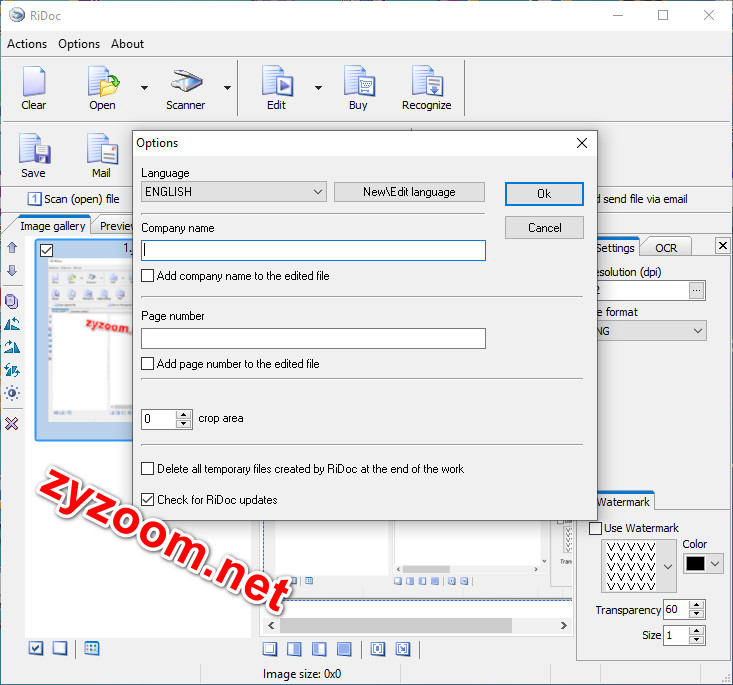Click the fourth filled layout icon below preview
This screenshot has height=685, width=733.
[x=344, y=649]
